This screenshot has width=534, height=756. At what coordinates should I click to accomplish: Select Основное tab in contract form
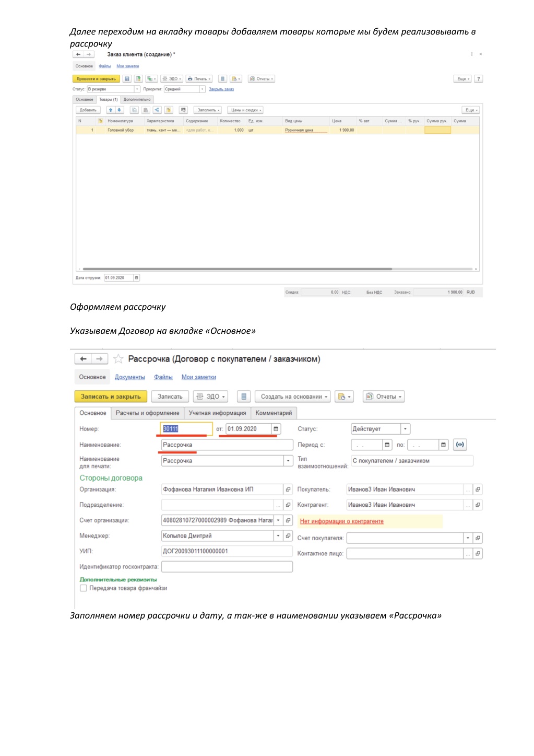click(93, 413)
